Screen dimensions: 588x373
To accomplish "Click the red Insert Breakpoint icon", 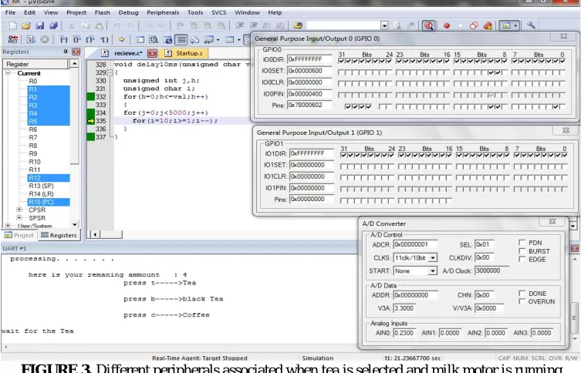I will pyautogui.click(x=447, y=25).
